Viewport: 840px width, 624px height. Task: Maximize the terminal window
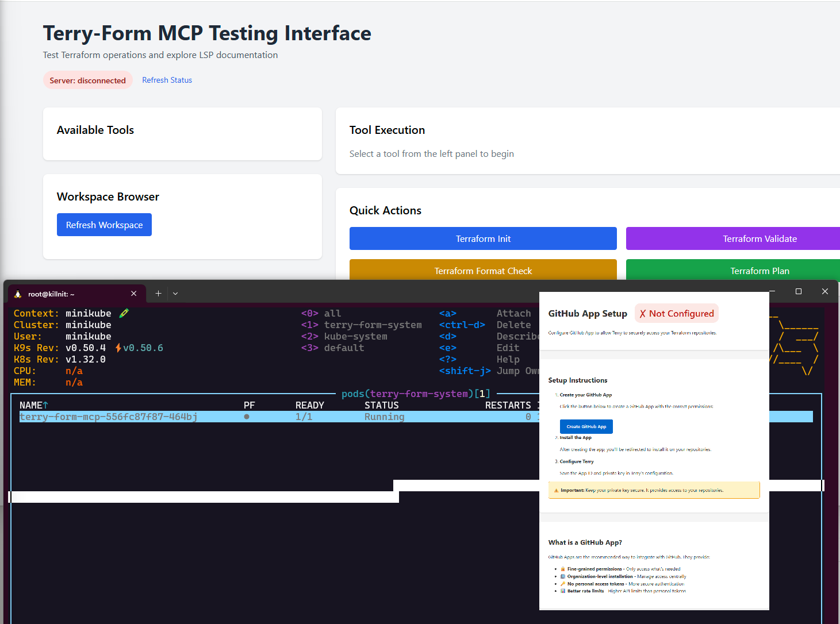tap(798, 291)
